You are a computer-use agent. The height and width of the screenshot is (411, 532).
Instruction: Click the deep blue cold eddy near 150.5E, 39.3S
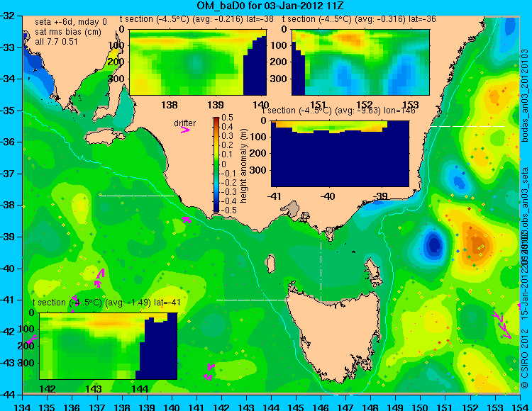point(434,244)
